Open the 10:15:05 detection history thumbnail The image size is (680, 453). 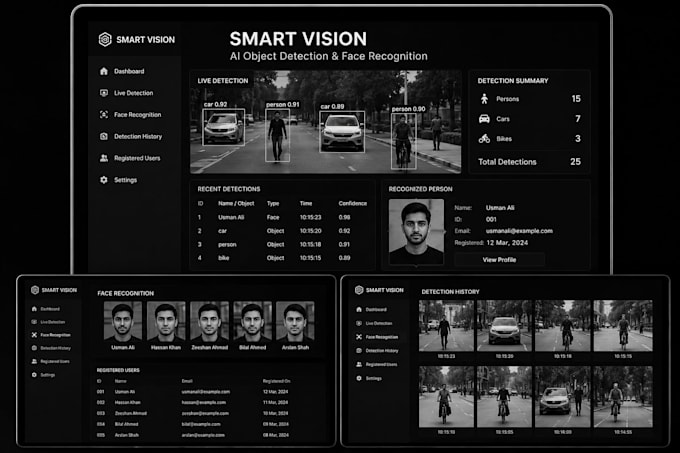[x=504, y=397]
